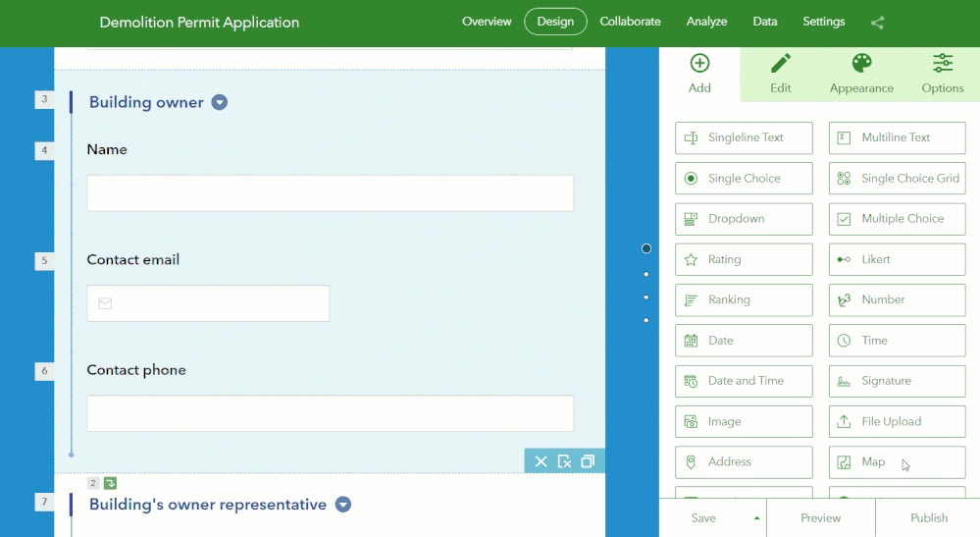This screenshot has height=537, width=980.
Task: Add a Likert question
Action: point(897,259)
